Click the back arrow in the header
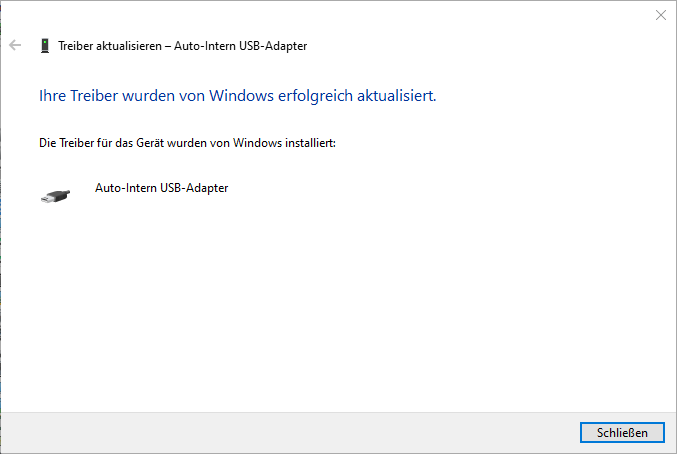The image size is (677, 454). click(15, 45)
